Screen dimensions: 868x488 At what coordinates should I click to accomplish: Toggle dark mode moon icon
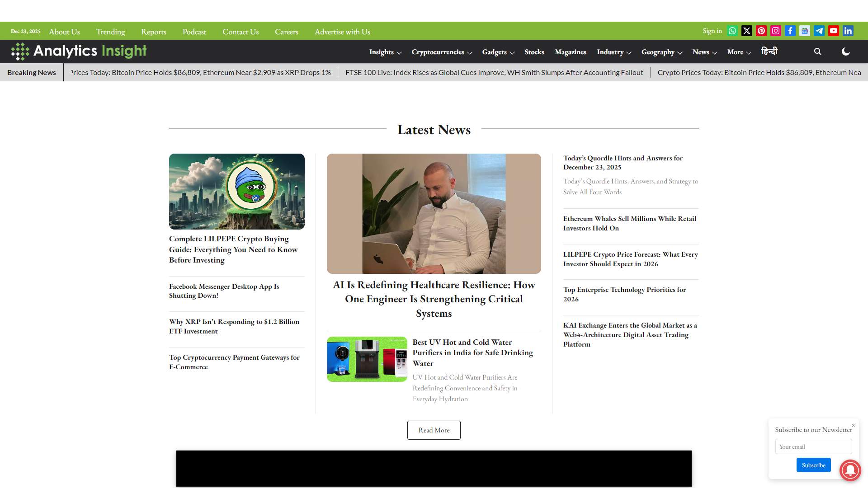click(846, 52)
